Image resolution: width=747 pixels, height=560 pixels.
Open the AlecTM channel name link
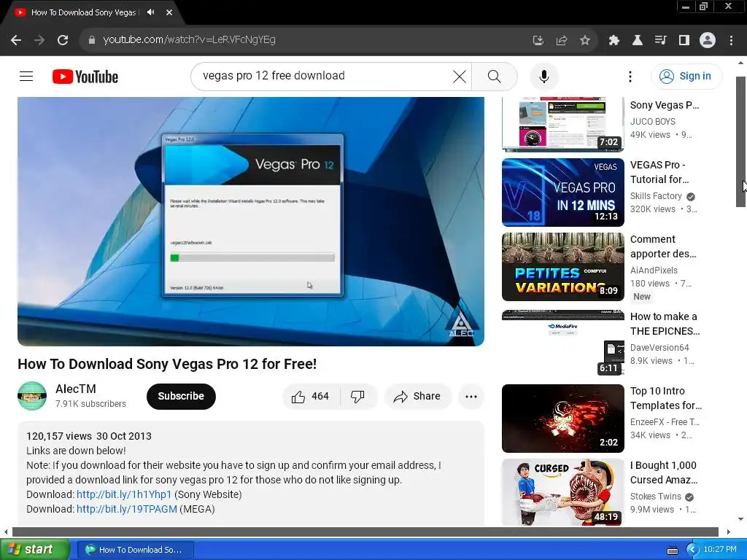click(76, 389)
